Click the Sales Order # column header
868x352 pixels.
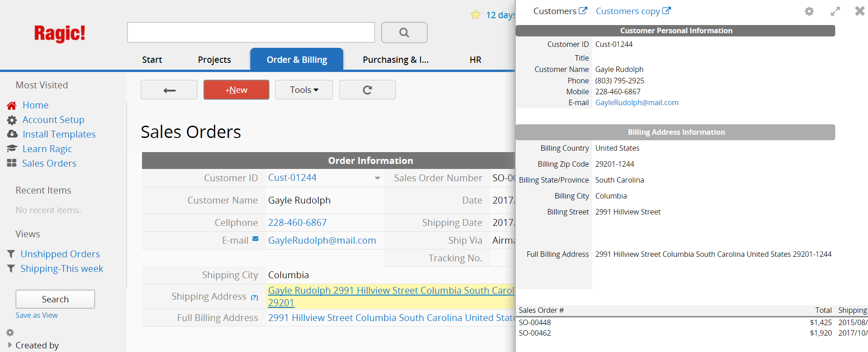pyautogui.click(x=541, y=310)
